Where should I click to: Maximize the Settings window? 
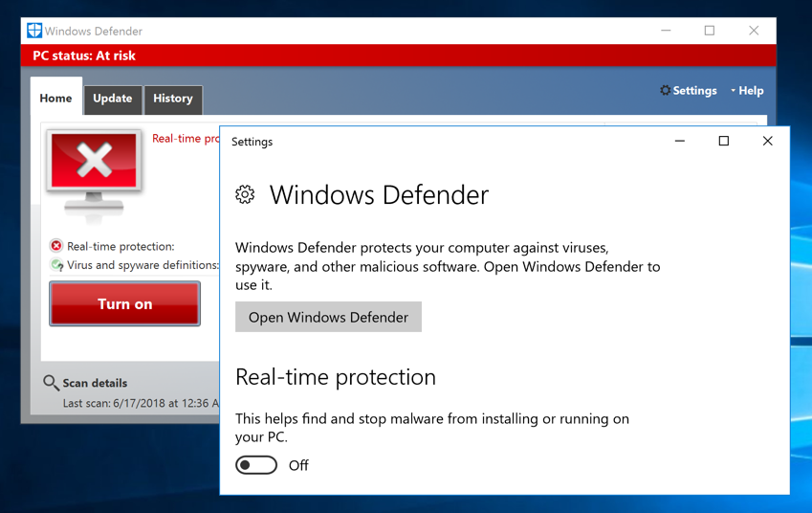tap(723, 141)
